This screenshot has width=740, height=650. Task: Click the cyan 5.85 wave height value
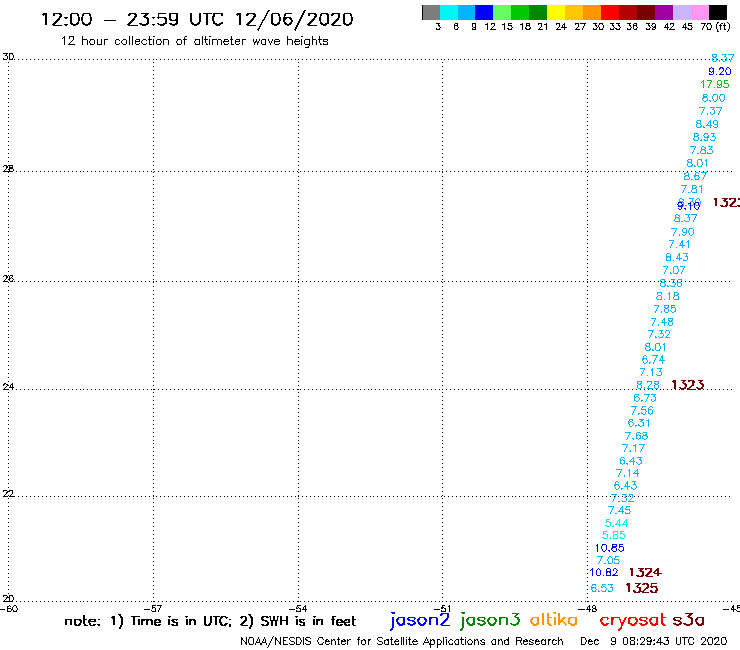click(x=614, y=536)
